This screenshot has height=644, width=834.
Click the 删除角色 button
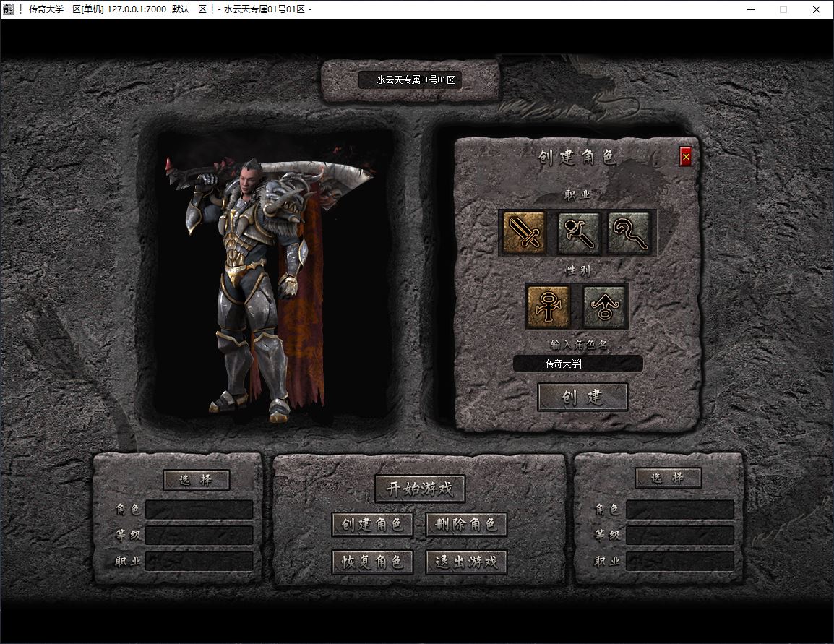click(x=466, y=524)
